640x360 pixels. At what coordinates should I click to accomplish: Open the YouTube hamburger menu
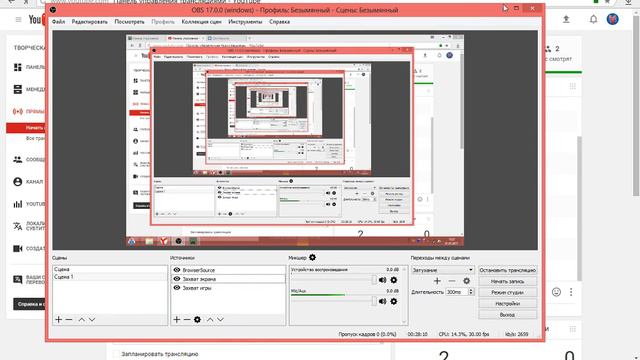18,19
